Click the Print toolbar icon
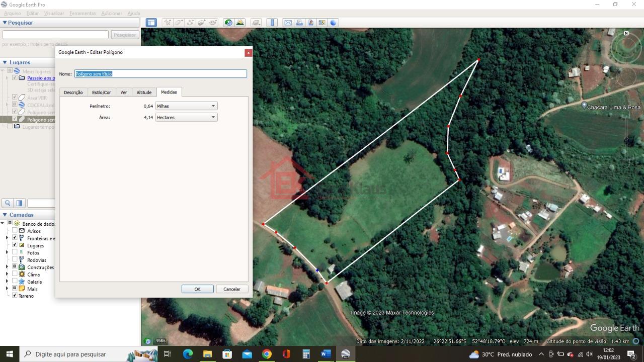This screenshot has height=362, width=644. click(299, 23)
